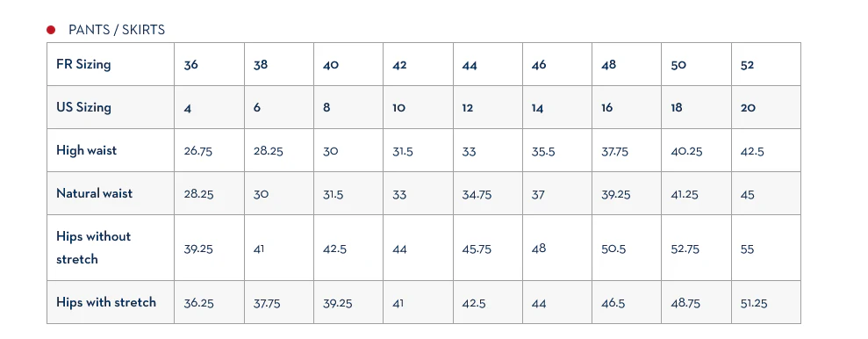This screenshot has height=339, width=868.
Task: Select Natural waist value 34.75
Action: [x=477, y=194]
